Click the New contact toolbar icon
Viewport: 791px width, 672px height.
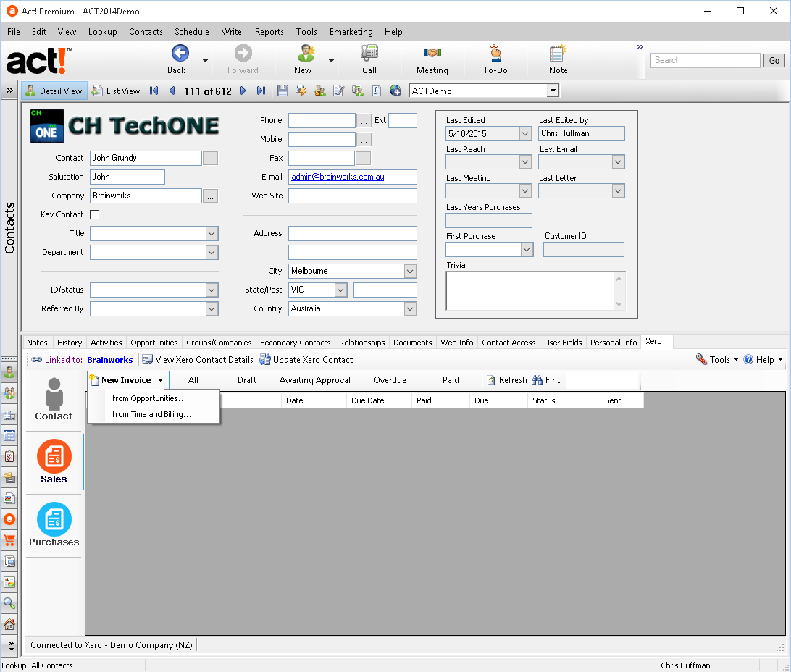click(304, 53)
